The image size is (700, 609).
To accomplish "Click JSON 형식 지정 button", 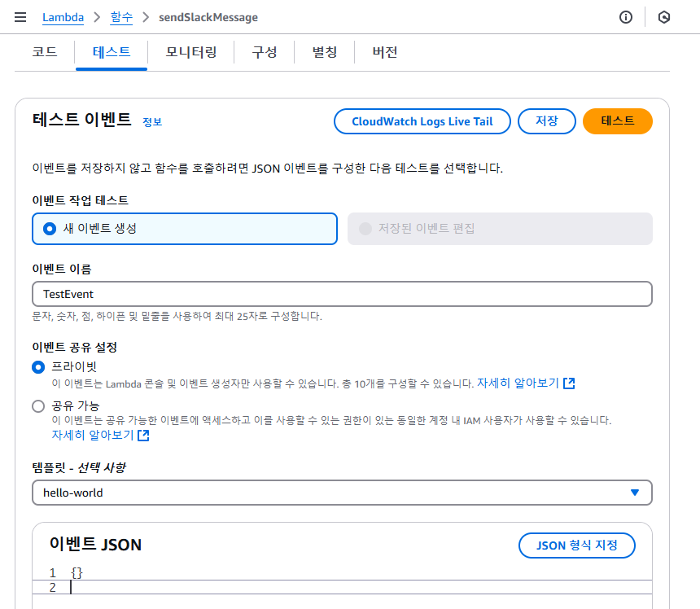I will tap(577, 545).
